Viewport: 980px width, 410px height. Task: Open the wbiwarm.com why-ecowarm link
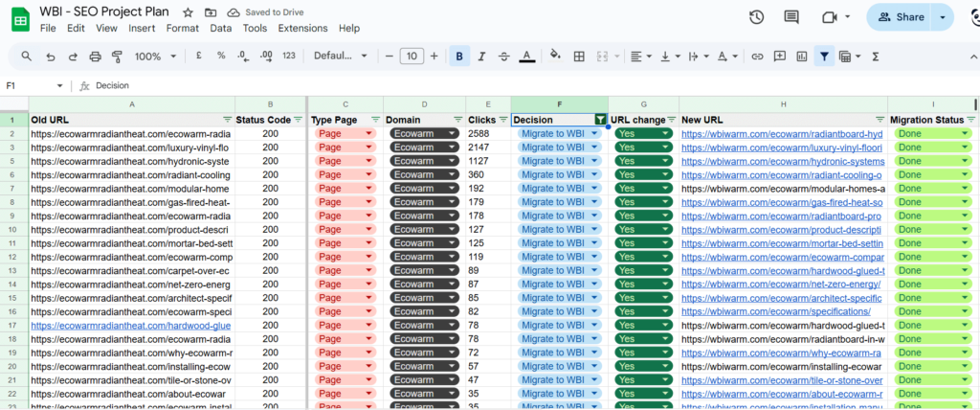[781, 353]
